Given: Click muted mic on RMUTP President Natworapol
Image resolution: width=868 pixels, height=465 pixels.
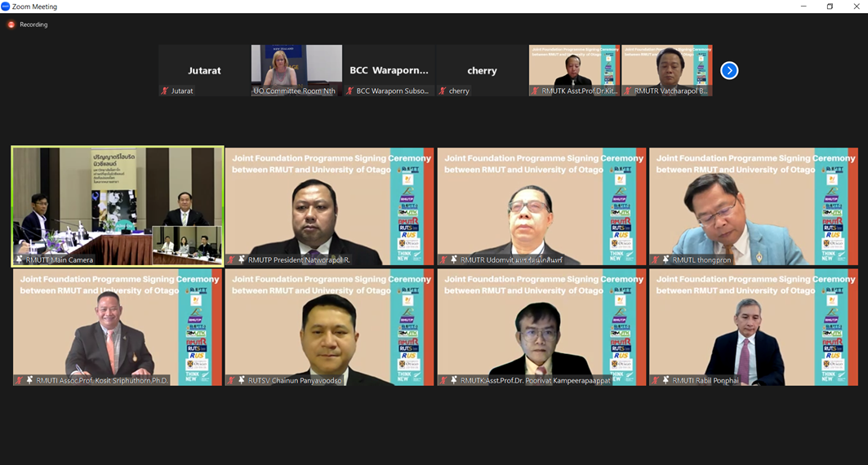Looking at the screenshot, I should pos(231,259).
